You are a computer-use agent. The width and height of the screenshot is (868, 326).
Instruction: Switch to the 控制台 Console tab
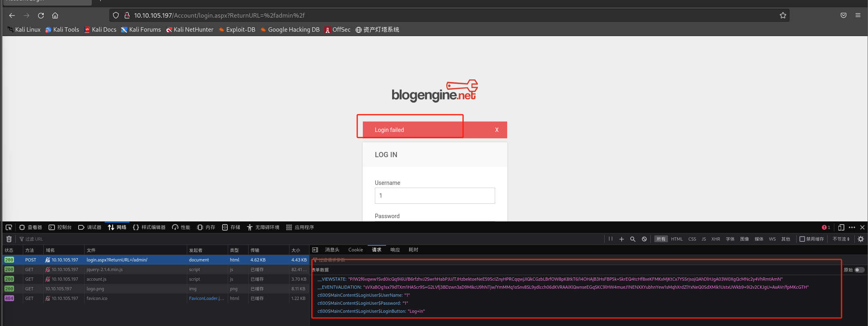coord(60,227)
